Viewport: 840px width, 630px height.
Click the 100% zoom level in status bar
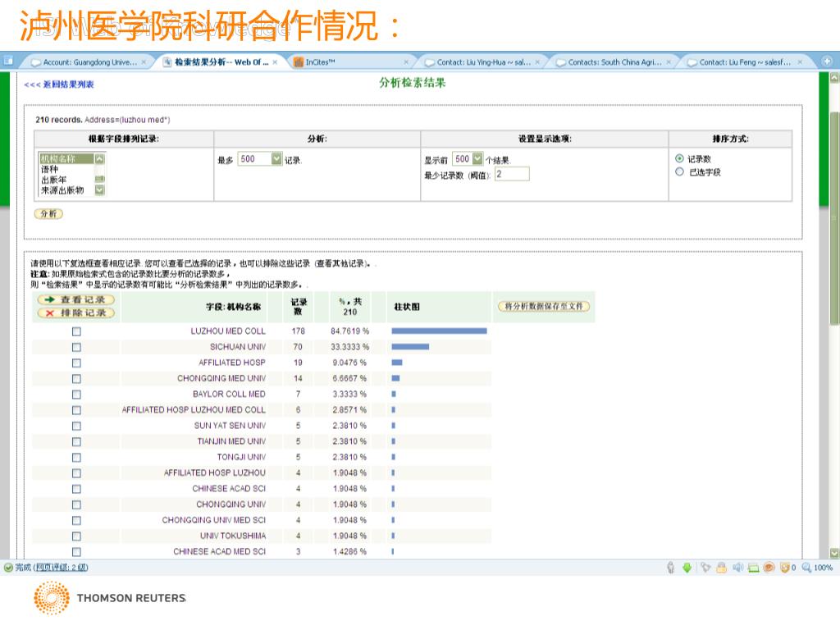click(824, 568)
